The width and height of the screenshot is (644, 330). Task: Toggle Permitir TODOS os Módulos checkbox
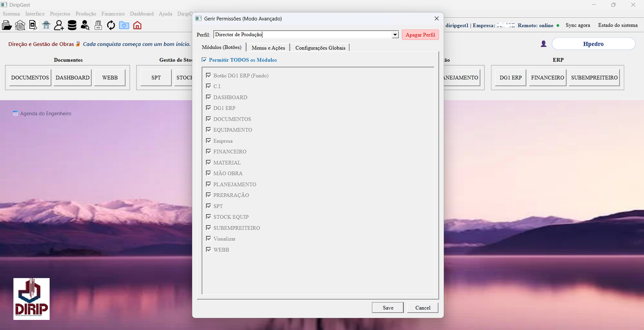tap(204, 60)
